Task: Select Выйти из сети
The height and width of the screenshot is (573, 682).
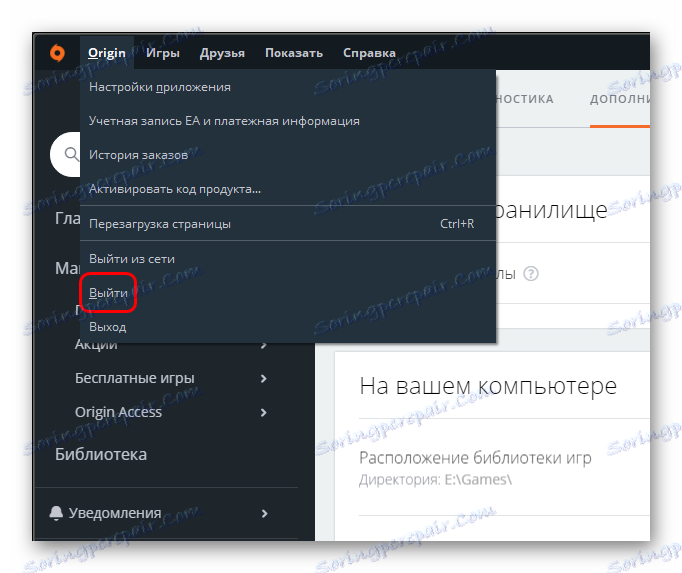Action: tap(288, 259)
